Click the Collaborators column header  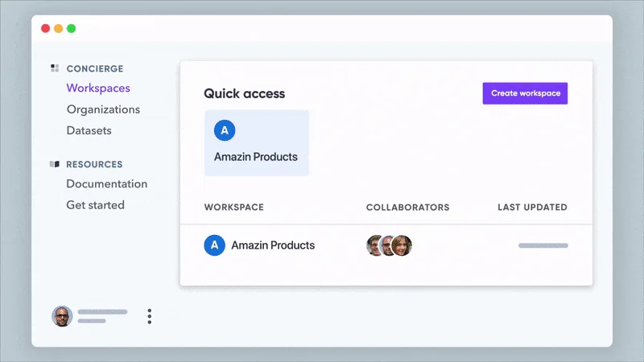pyautogui.click(x=407, y=208)
